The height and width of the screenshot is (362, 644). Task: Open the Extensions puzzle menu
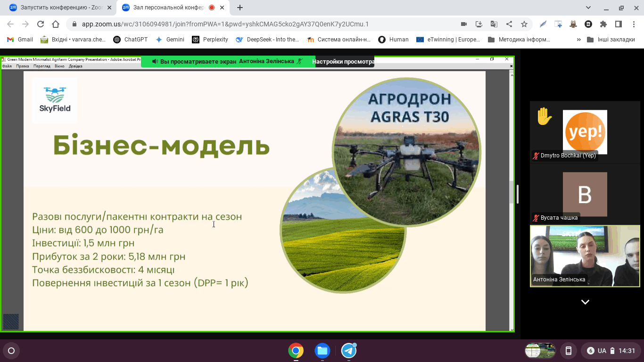603,24
